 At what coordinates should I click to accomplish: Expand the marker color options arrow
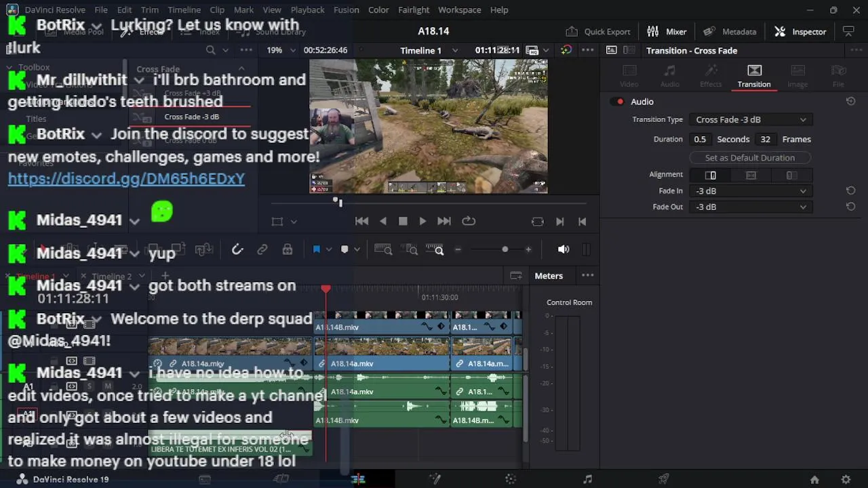[357, 249]
